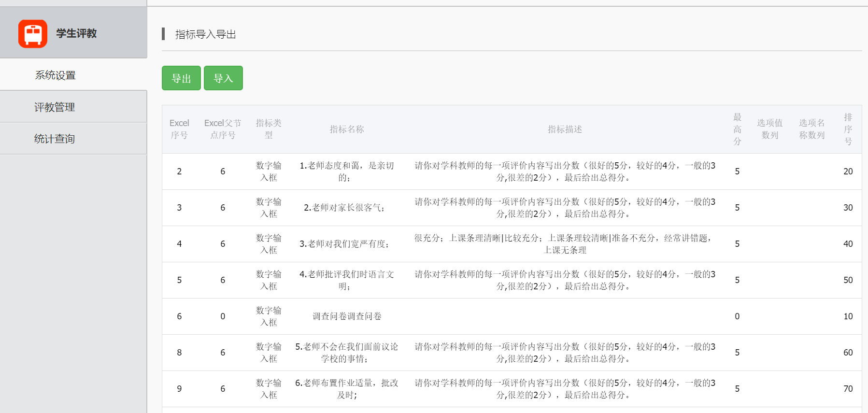Click the 选项值数列 column header
Screen dimensions: 868x413
[x=769, y=129]
